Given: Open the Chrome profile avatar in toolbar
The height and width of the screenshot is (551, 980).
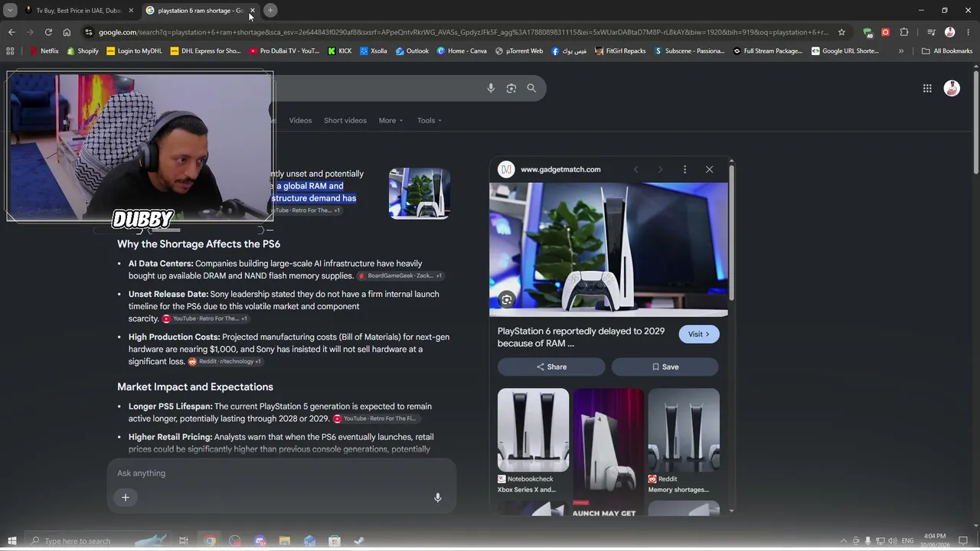Looking at the screenshot, I should click(x=949, y=32).
